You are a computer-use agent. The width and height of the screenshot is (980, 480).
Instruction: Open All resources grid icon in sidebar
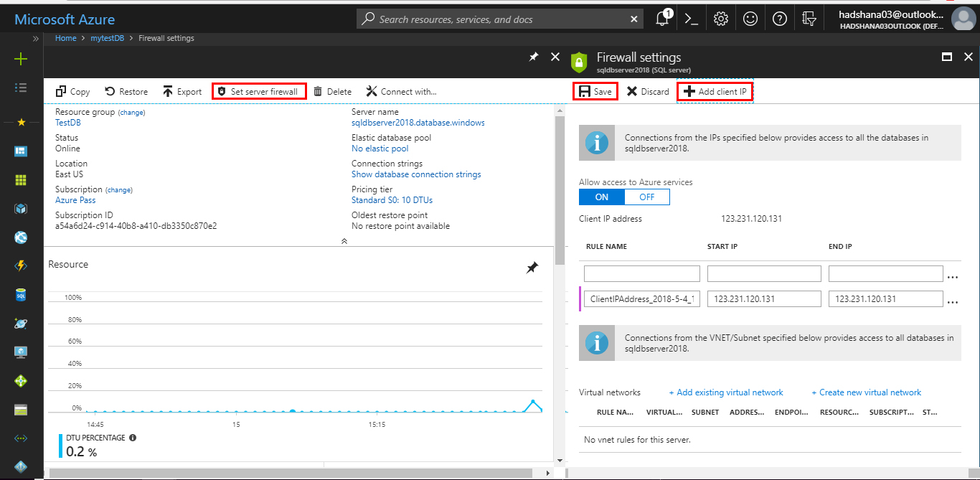tap(21, 179)
